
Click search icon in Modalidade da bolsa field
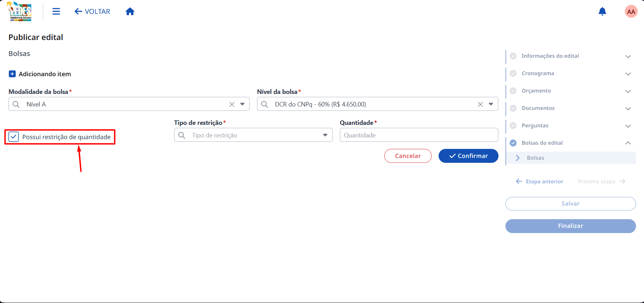16,104
